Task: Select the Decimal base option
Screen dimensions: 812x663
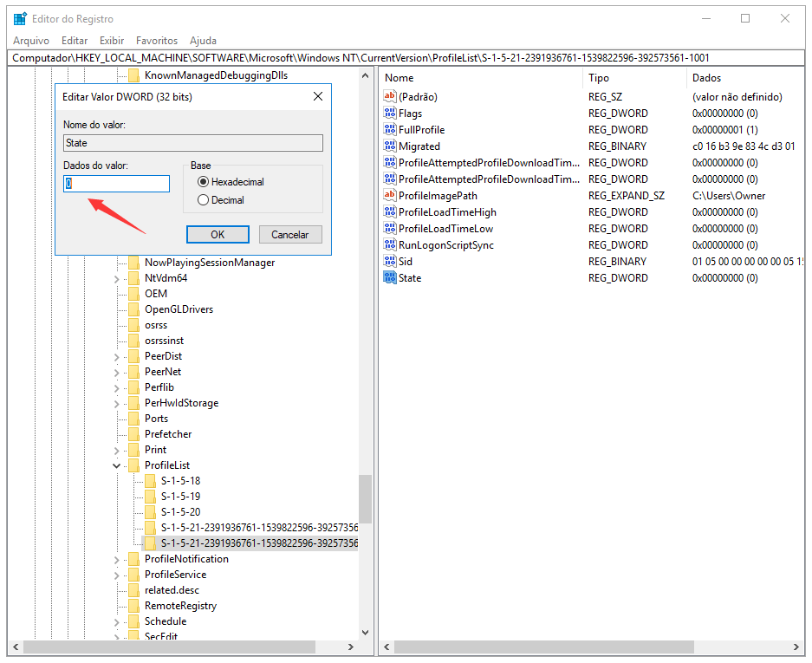Action: click(204, 200)
